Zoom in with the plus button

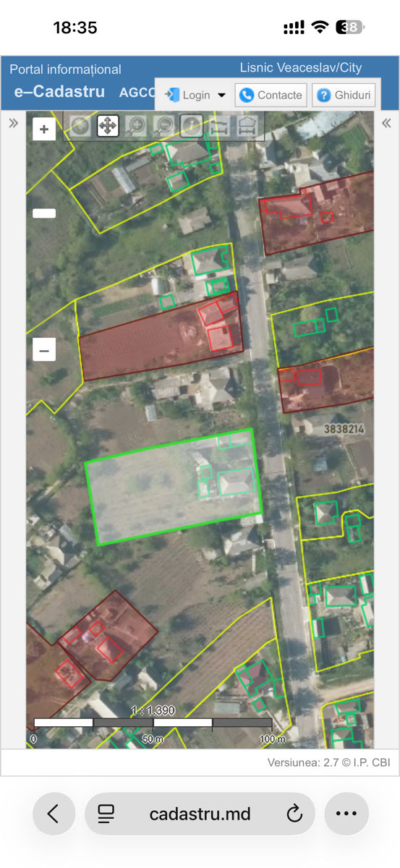(x=44, y=129)
